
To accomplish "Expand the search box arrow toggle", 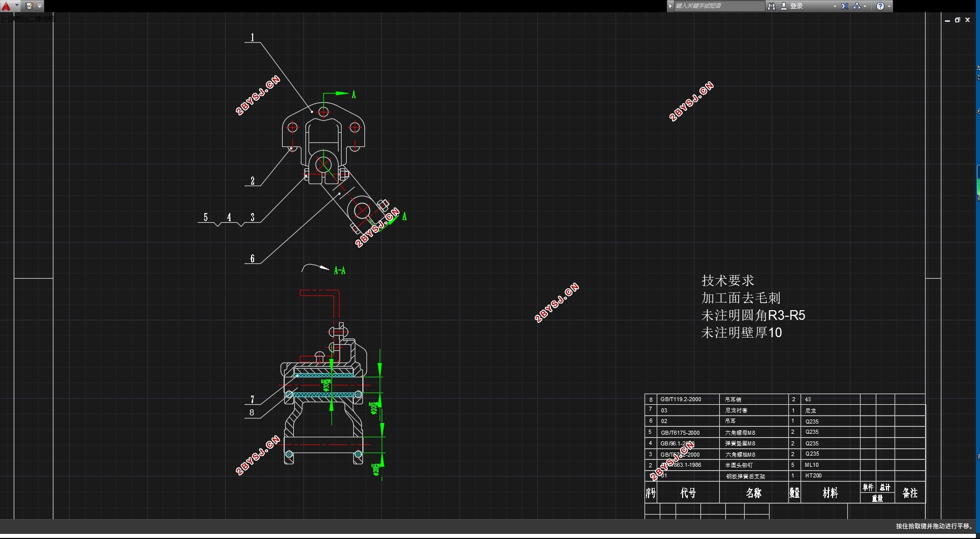I will click(670, 6).
